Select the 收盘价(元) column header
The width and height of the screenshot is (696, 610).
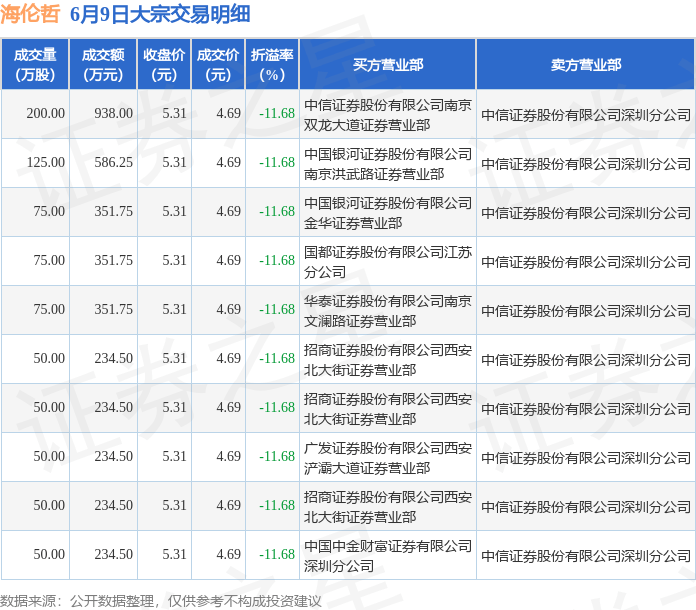pyautogui.click(x=164, y=65)
